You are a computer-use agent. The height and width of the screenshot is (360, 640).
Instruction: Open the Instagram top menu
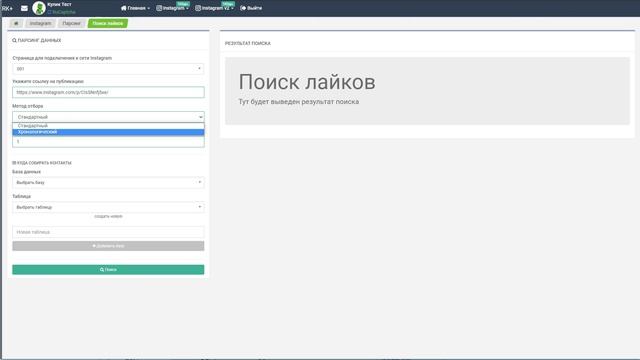pos(172,8)
